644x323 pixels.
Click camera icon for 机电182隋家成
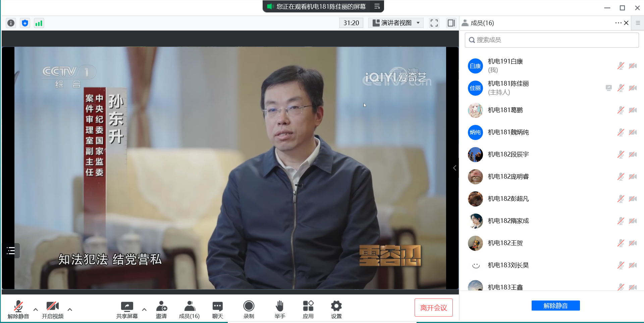[x=633, y=221]
